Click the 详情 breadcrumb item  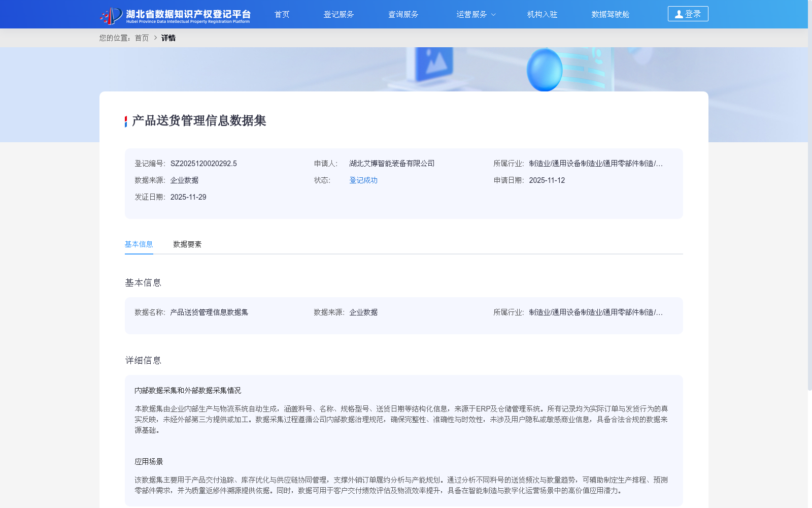click(x=168, y=38)
